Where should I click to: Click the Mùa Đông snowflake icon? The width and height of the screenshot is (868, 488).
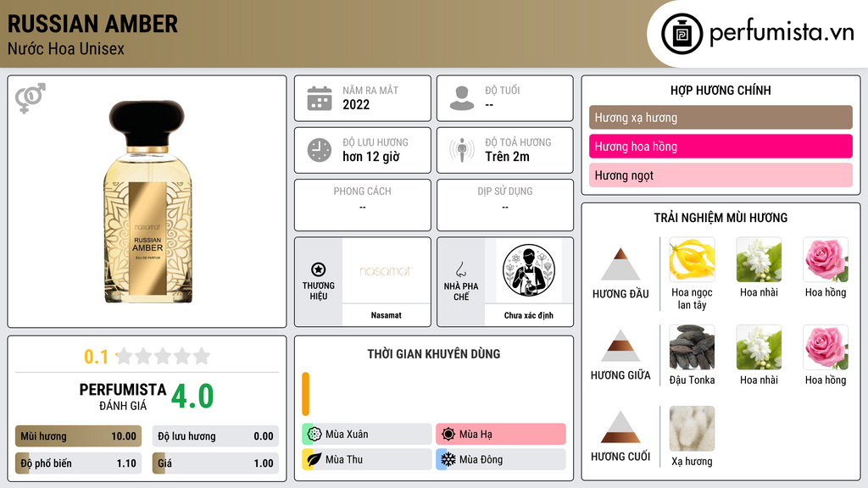pos(448,459)
